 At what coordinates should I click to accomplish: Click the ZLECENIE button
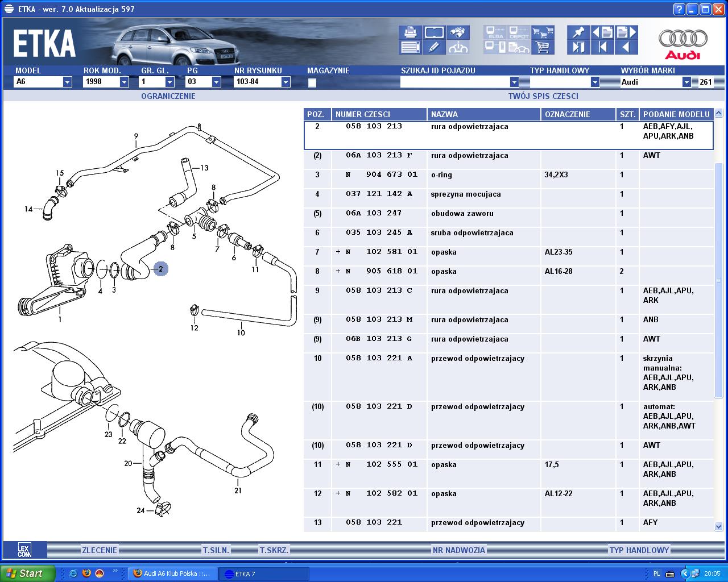click(100, 550)
